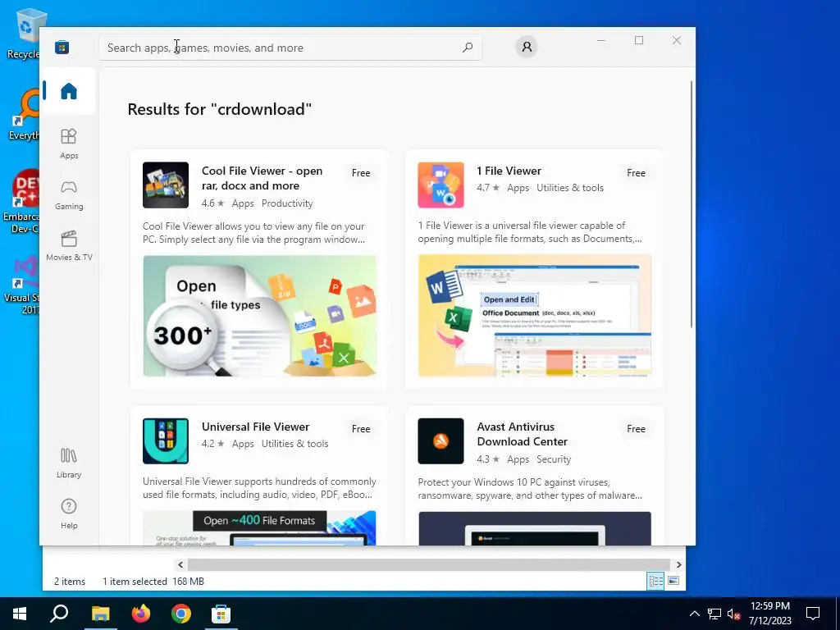The height and width of the screenshot is (630, 840).
Task: Click Utilities & tools under Universal File Viewer
Action: click(294, 444)
